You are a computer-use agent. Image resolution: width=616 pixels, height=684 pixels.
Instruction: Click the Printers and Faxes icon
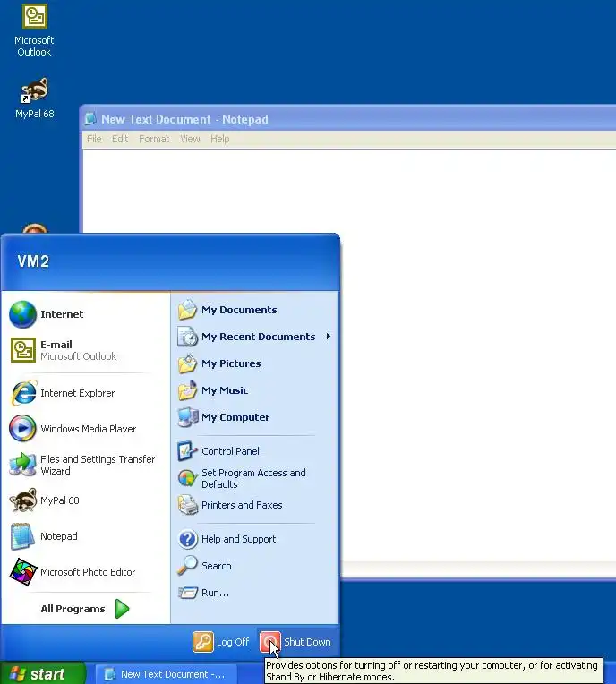point(188,505)
